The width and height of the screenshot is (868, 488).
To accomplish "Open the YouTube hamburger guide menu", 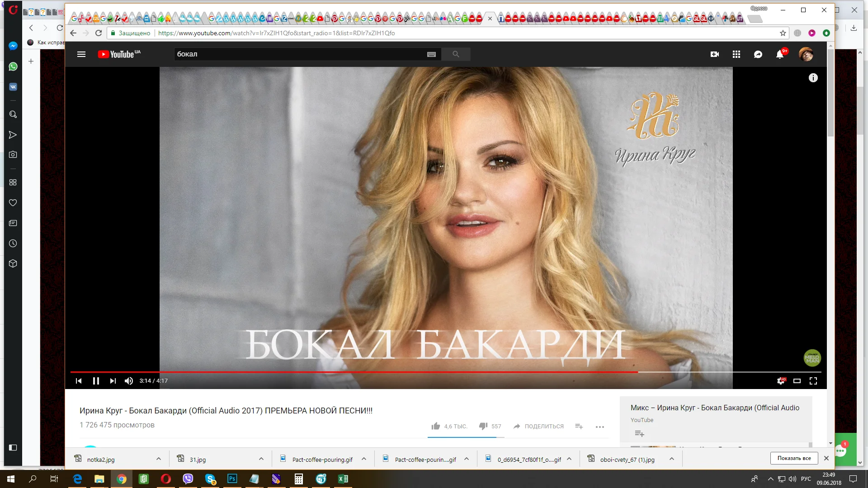I will point(81,54).
